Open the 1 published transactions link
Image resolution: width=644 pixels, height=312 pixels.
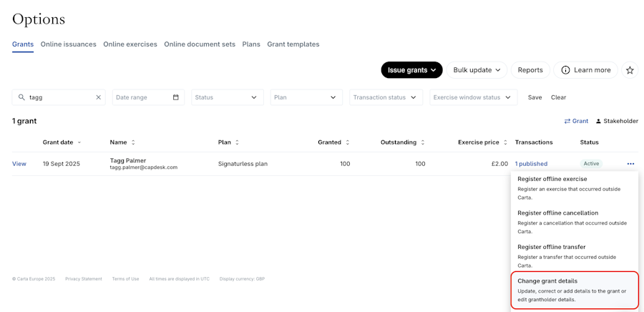click(x=531, y=164)
